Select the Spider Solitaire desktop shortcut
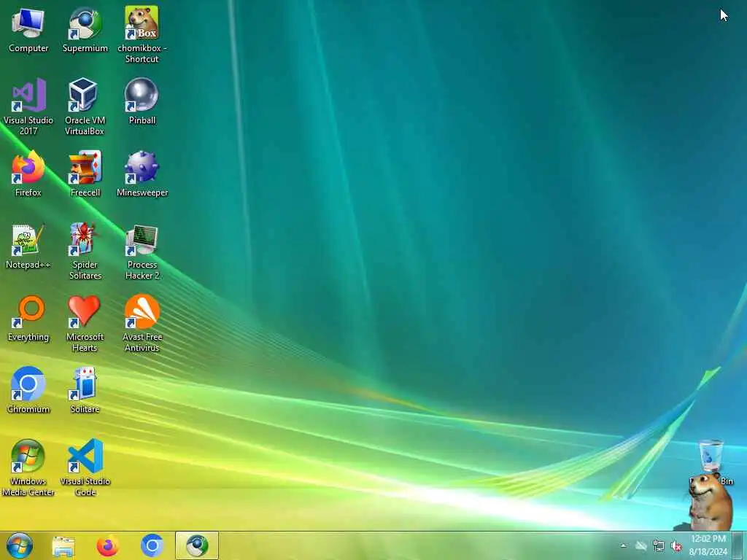The height and width of the screenshot is (560, 747). pos(85,252)
